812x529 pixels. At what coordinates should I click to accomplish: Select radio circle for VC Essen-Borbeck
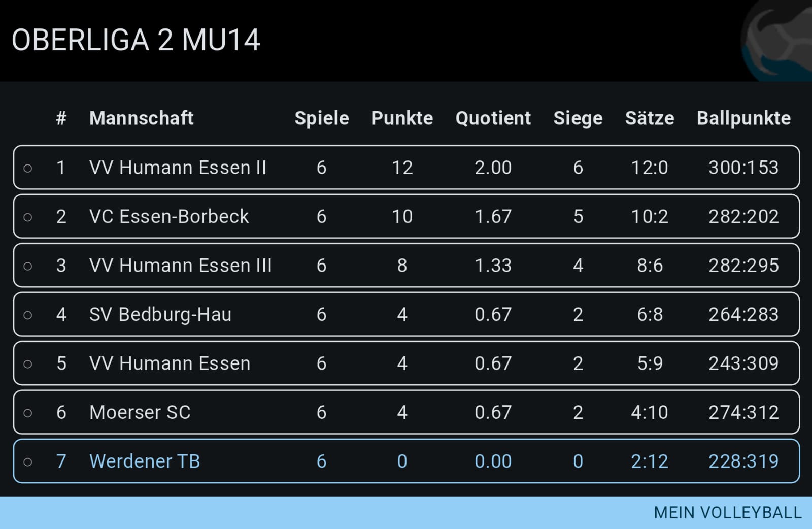click(x=28, y=217)
